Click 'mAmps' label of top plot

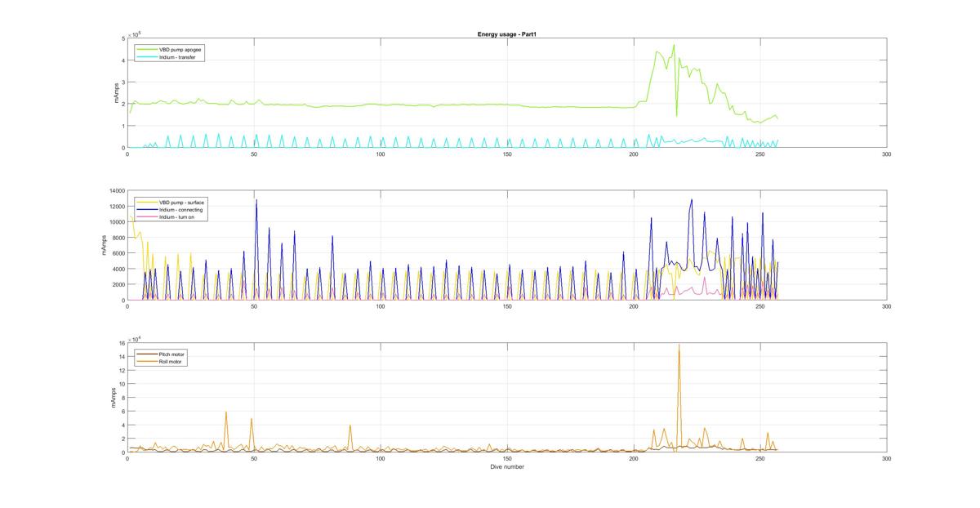[115, 93]
